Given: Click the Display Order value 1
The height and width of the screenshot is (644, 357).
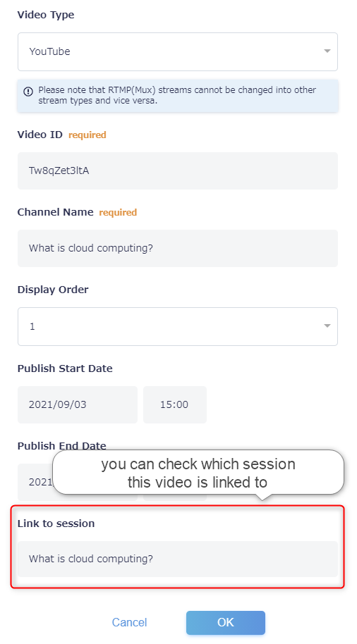Looking at the screenshot, I should click(32, 326).
